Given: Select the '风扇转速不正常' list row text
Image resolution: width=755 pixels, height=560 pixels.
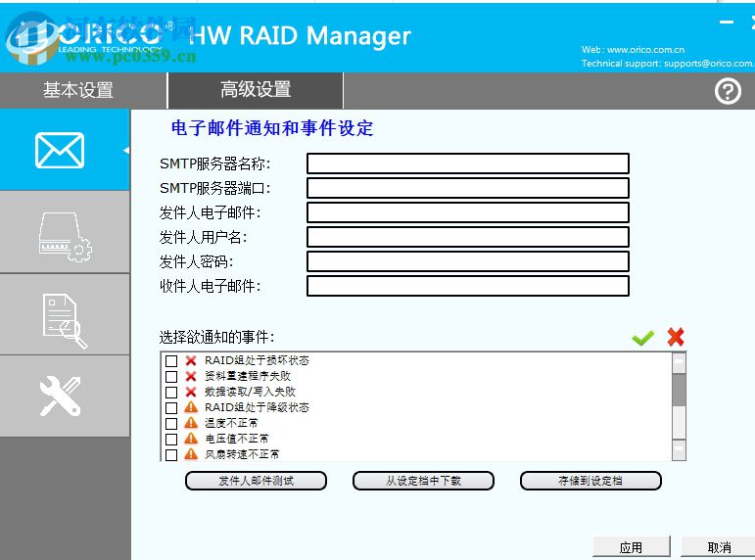Looking at the screenshot, I should pyautogui.click(x=242, y=454).
